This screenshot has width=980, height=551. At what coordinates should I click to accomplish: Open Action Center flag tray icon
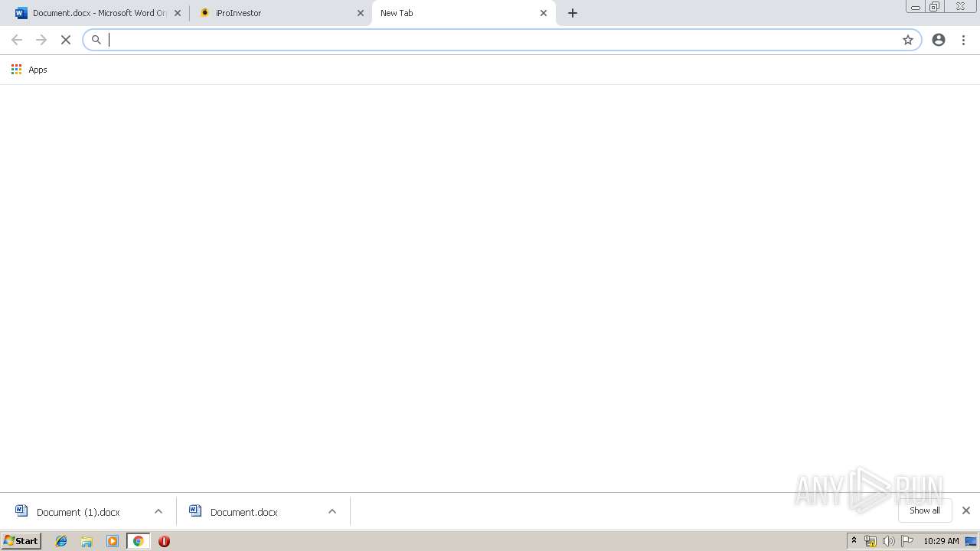click(x=907, y=541)
